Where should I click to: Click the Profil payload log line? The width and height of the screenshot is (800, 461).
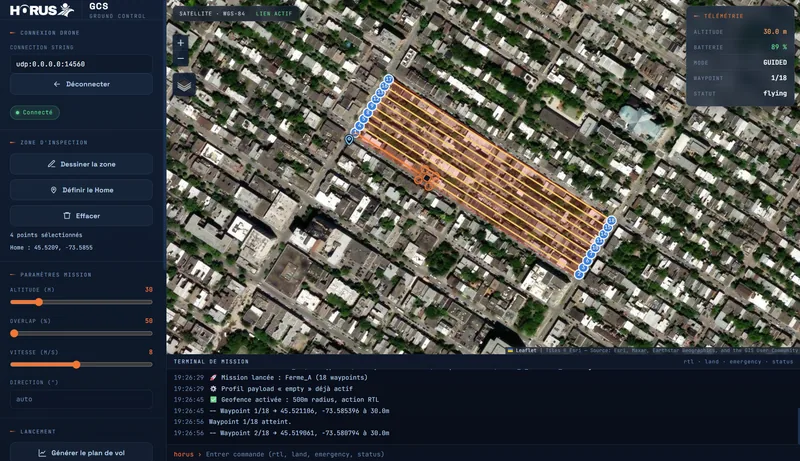click(x=263, y=389)
